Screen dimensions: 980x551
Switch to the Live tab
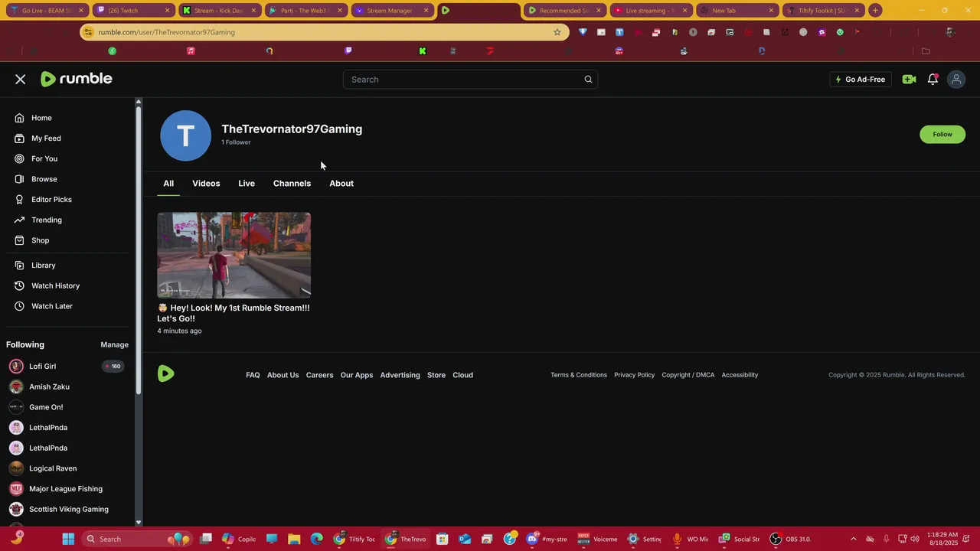(x=247, y=184)
